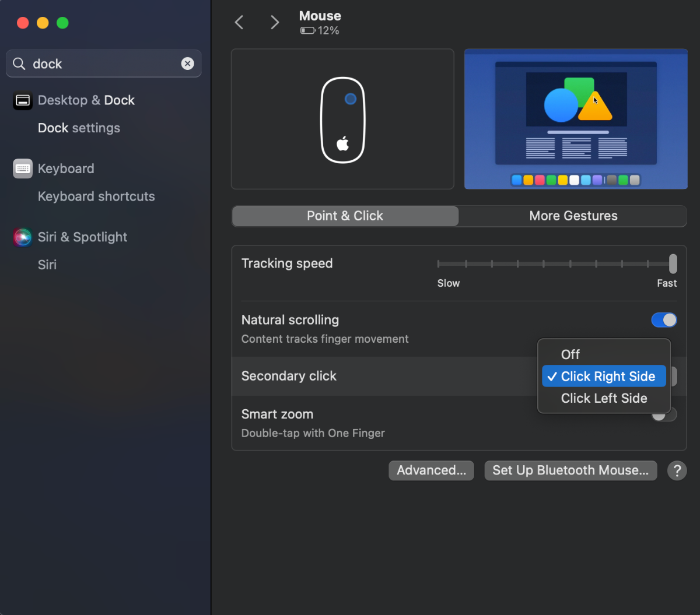The width and height of the screenshot is (700, 615).
Task: Click into the search field containing dock
Action: point(104,64)
